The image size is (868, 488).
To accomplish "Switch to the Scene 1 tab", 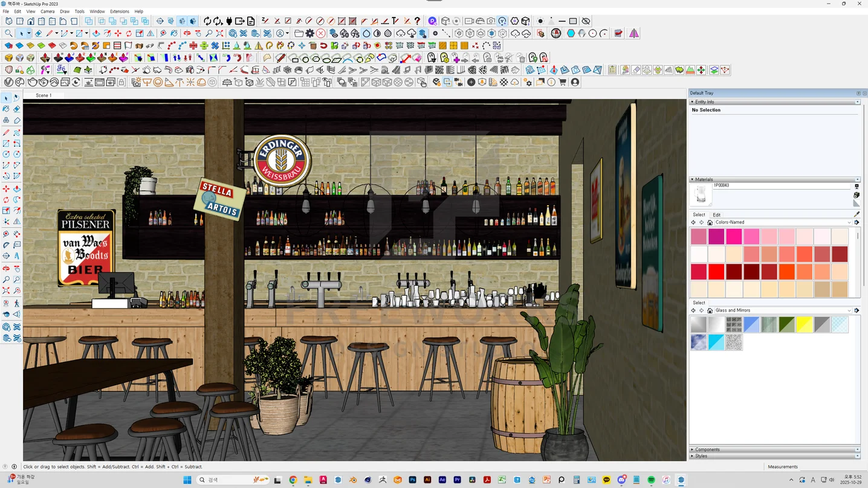I will click(44, 95).
